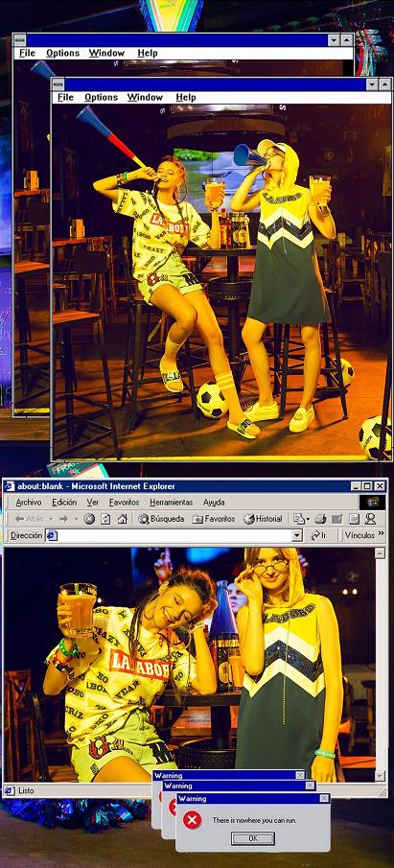
Task: Click the red error icon in the front Warning dialog
Action: tap(192, 820)
